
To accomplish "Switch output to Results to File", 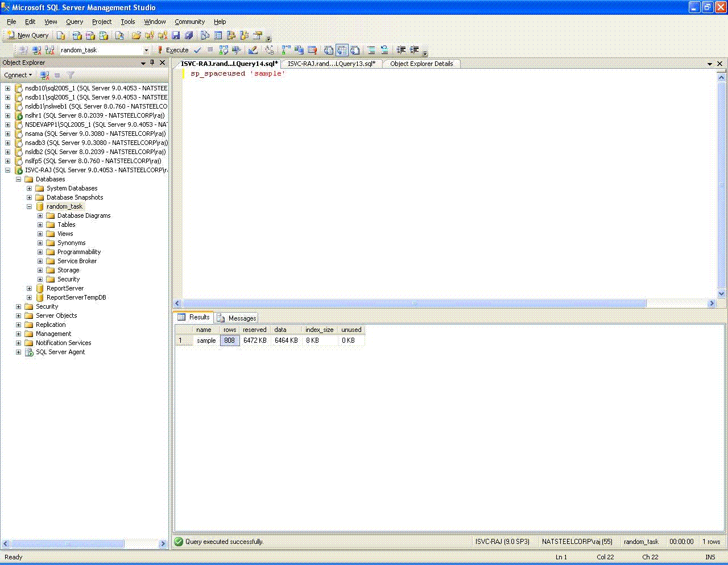I will point(355,50).
